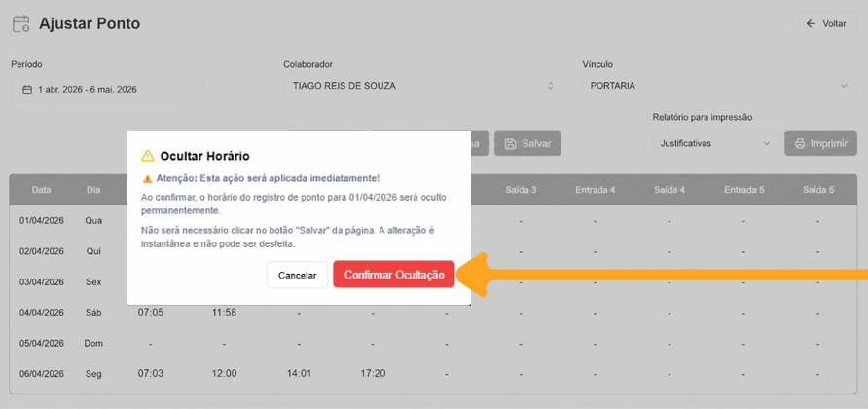The width and height of the screenshot is (868, 409).
Task: Click the Entrada 4 column header
Action: point(596,190)
